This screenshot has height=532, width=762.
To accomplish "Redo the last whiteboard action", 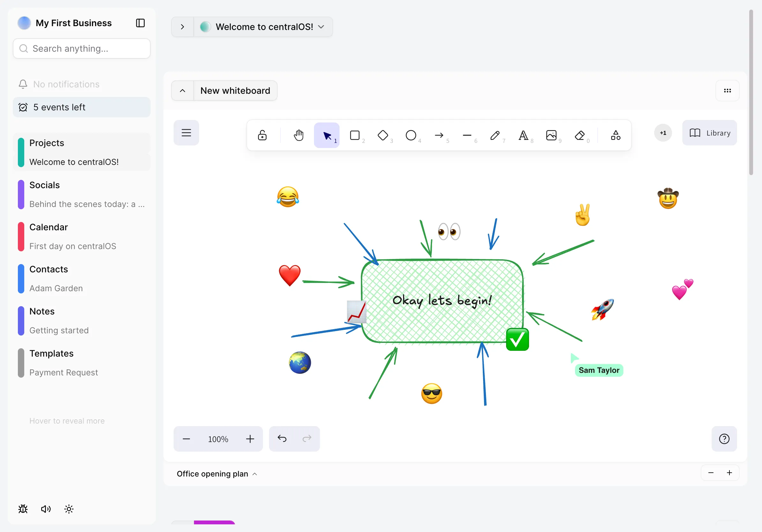I will 307,439.
